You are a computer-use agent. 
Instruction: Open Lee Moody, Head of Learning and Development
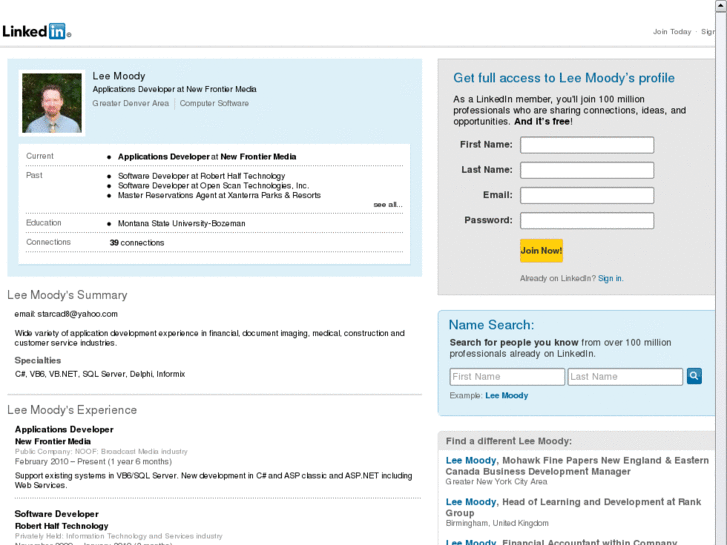click(471, 502)
